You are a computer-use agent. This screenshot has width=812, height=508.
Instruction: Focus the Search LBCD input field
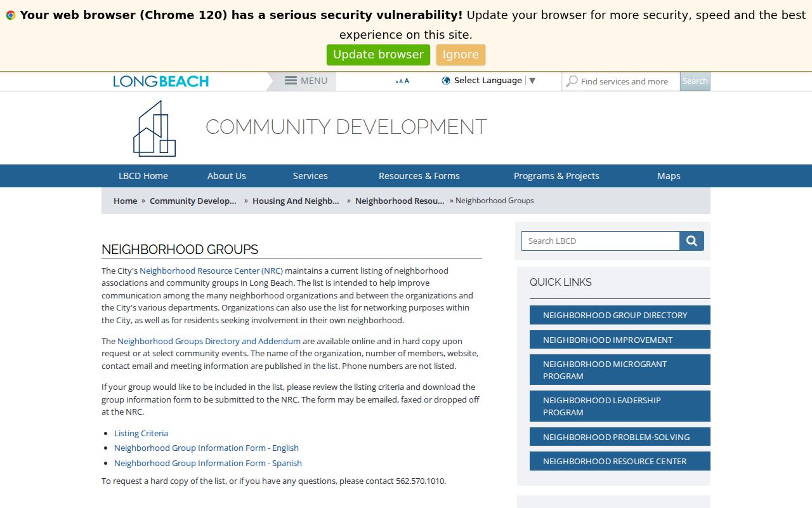coord(600,241)
